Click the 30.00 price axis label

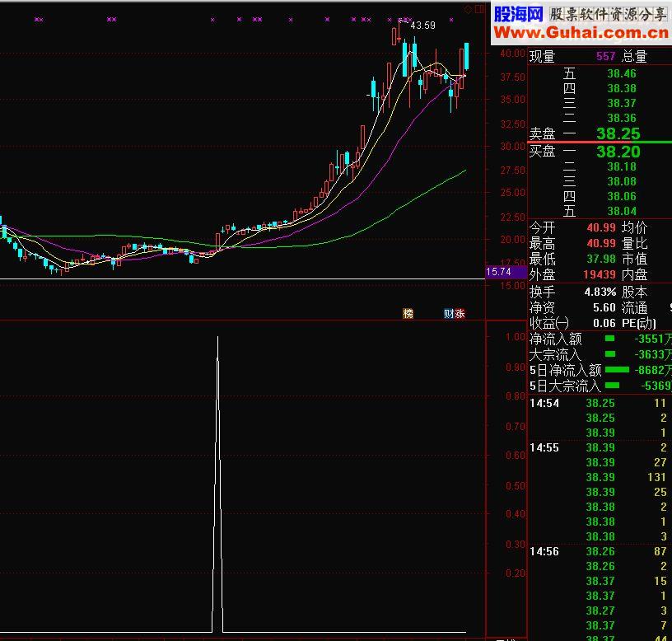pyautogui.click(x=512, y=147)
